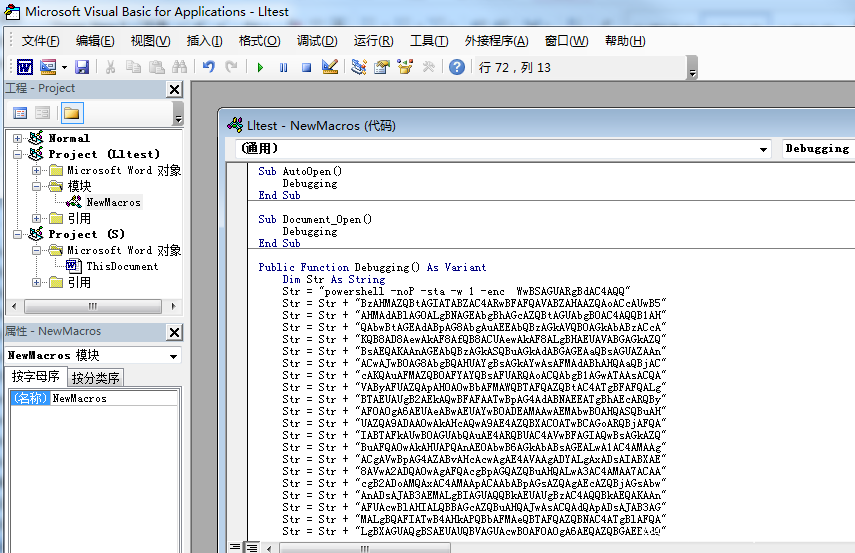The image size is (855, 553).
Task: Click the Copy icon in toolbar
Action: tap(133, 67)
